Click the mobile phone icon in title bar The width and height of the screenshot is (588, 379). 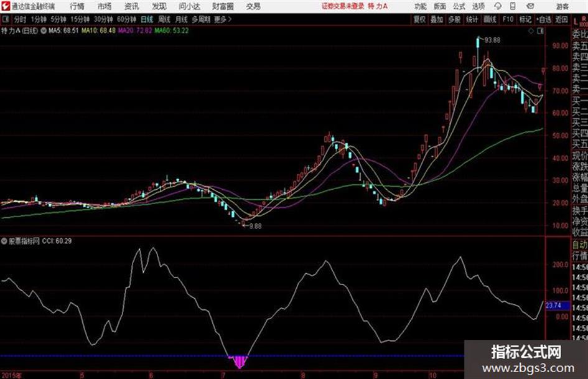(513, 6)
